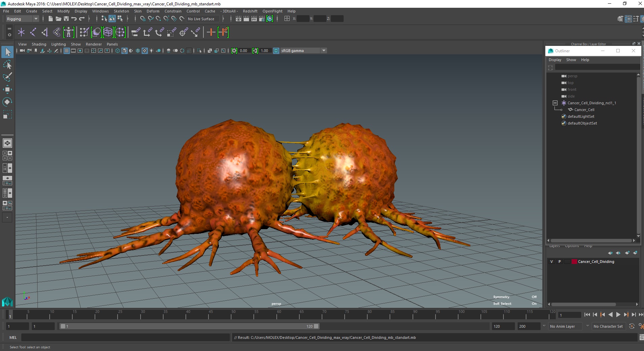Toggle view transform sRGB on button
644x351 pixels.
[276, 51]
